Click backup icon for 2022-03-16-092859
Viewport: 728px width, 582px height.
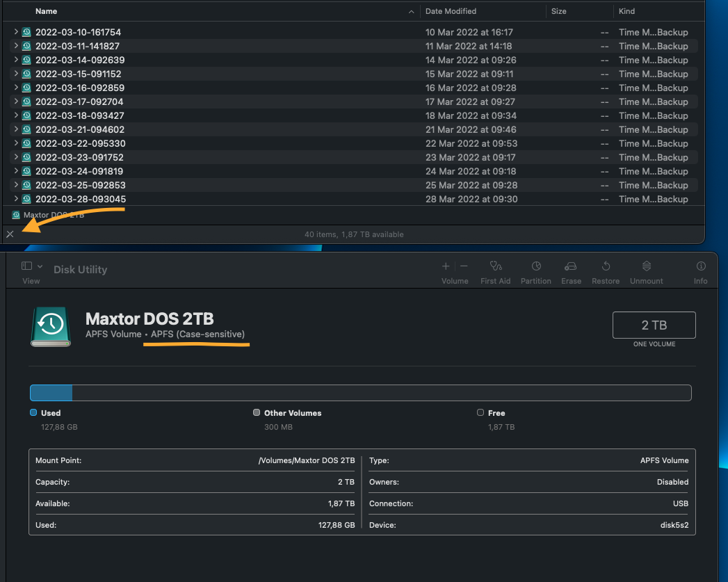tap(26, 88)
